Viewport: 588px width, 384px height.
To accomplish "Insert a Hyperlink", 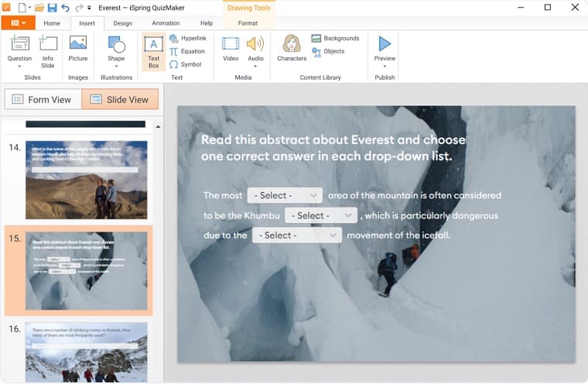I will (188, 38).
